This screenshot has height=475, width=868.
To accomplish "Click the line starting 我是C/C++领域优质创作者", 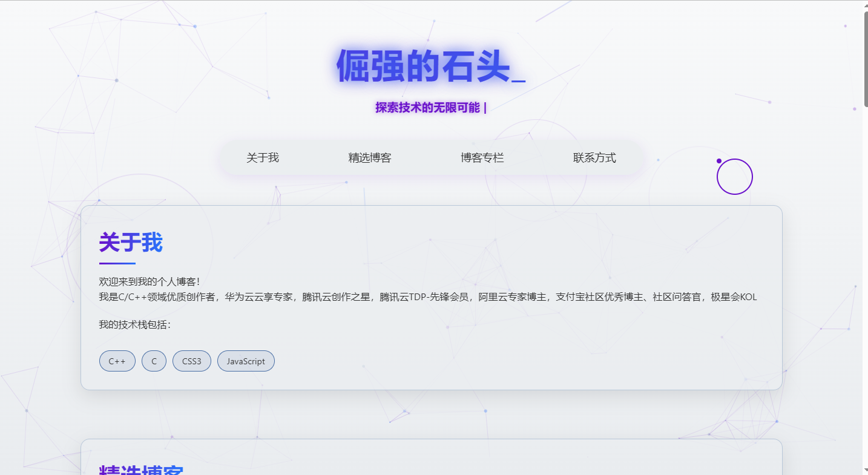I will tap(428, 297).
